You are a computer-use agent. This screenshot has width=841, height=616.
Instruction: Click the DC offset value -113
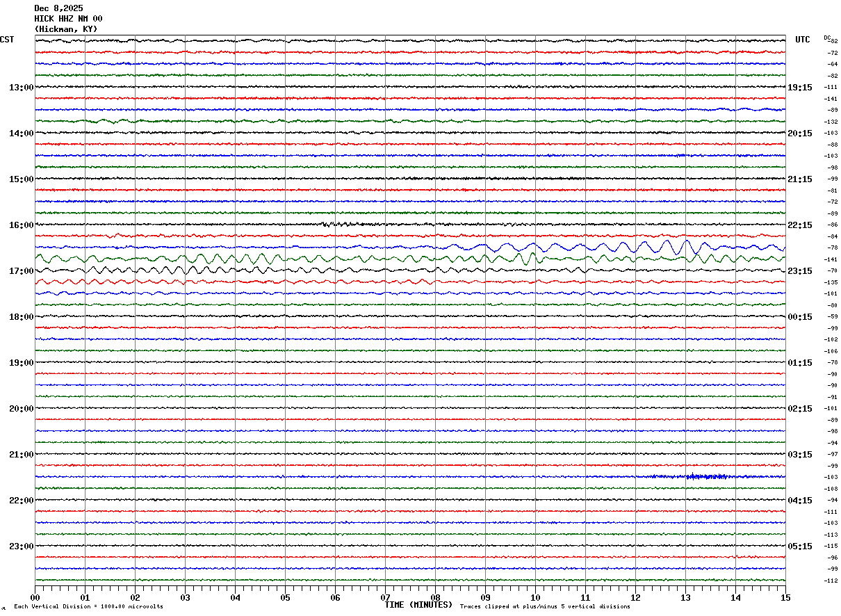pyautogui.click(x=830, y=535)
